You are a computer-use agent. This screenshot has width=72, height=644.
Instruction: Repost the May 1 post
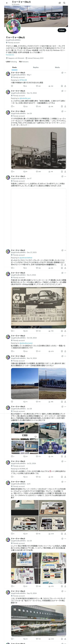click(x=25, y=86)
